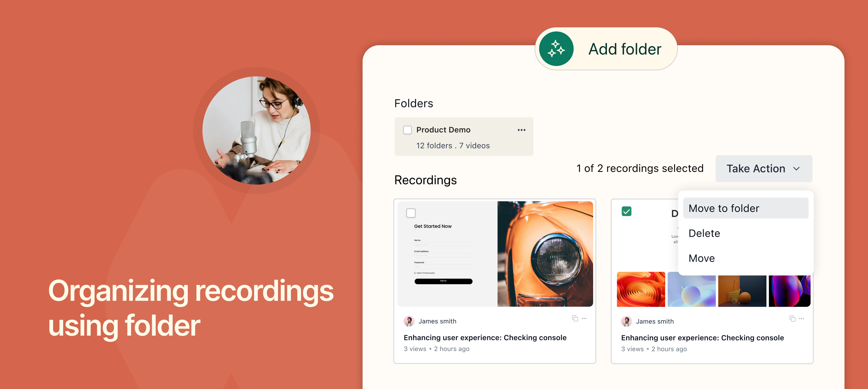The height and width of the screenshot is (389, 868).
Task: Click James smith name on the second card
Action: click(655, 322)
